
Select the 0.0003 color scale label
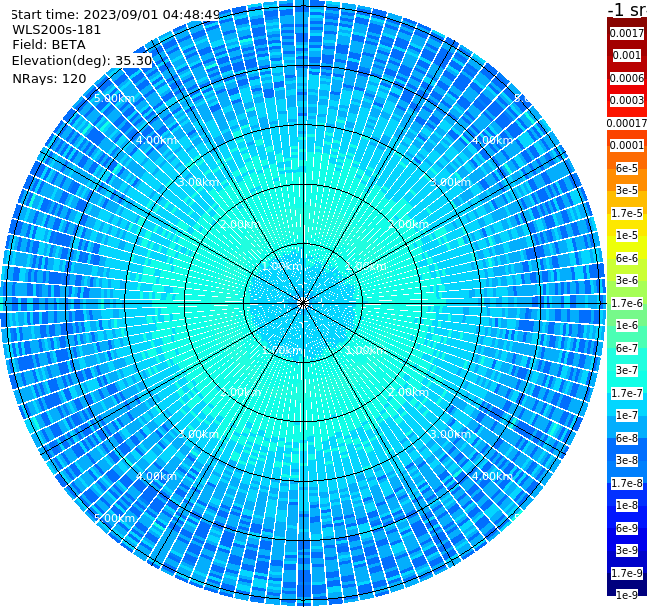[x=627, y=100]
